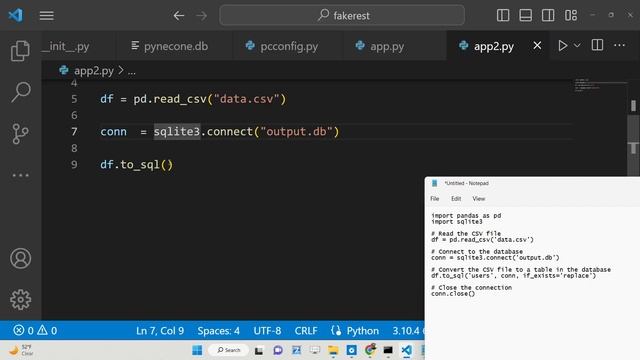The height and width of the screenshot is (360, 640).
Task: Click df.to_sql() on line 9
Action: pyautogui.click(x=137, y=165)
